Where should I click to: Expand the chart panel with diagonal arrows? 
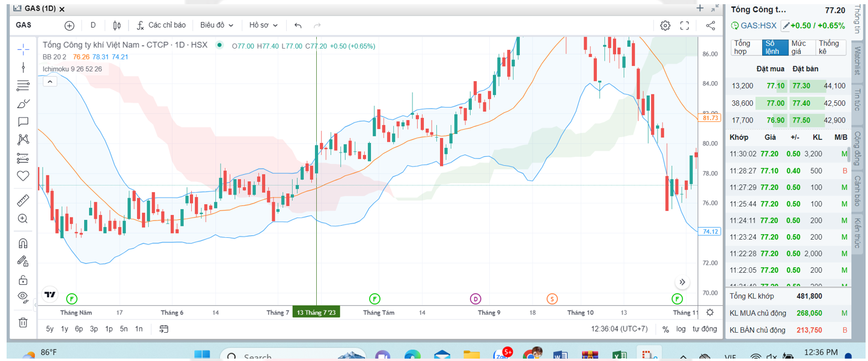715,8
